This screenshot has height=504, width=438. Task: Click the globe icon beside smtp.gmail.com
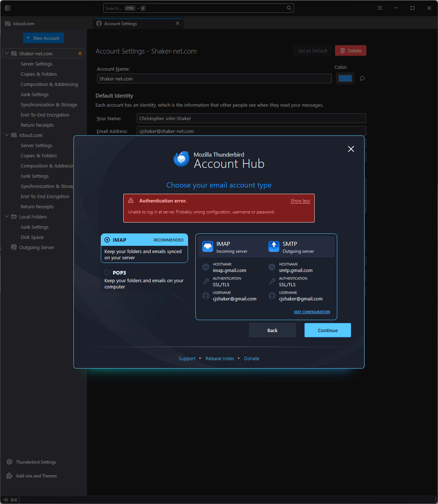(272, 267)
